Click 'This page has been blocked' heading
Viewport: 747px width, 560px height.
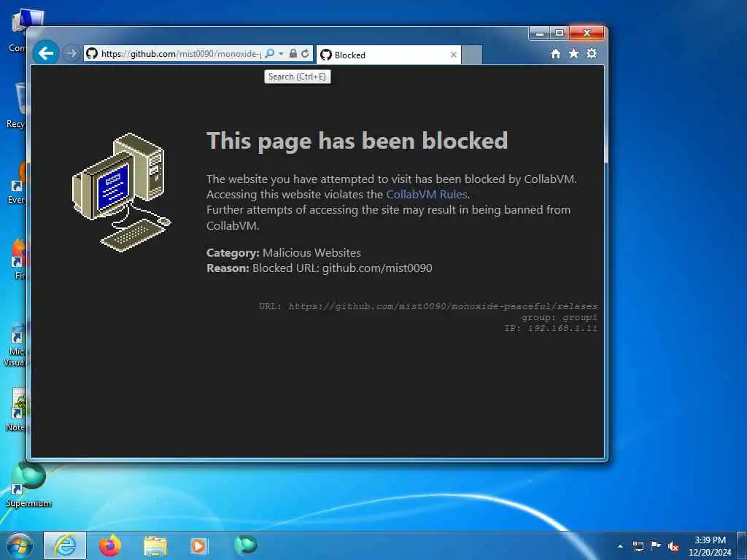357,141
